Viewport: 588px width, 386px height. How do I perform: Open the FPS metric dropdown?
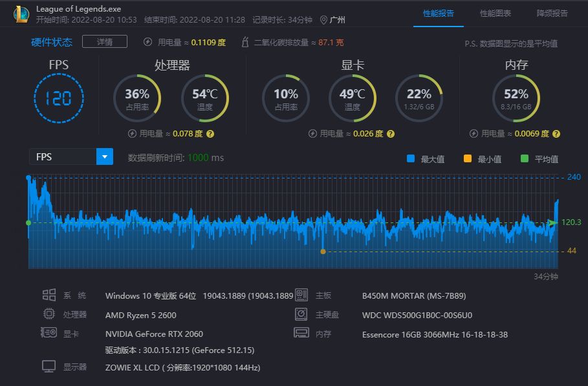[x=104, y=156]
